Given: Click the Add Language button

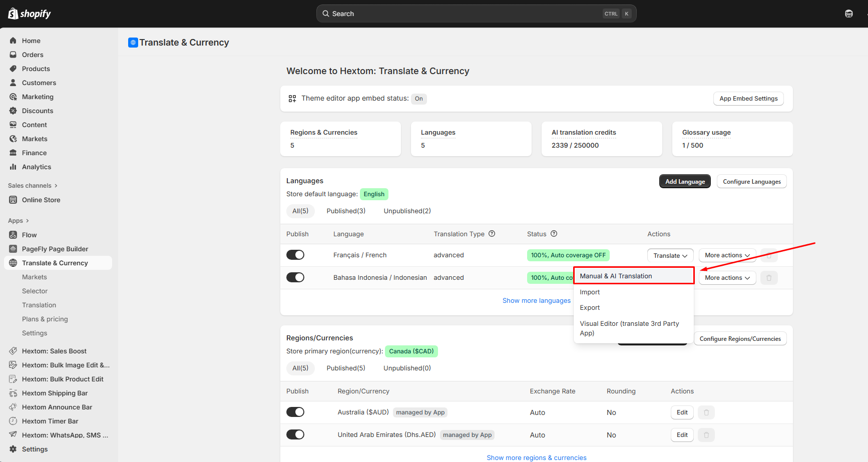Looking at the screenshot, I should click(x=685, y=182).
